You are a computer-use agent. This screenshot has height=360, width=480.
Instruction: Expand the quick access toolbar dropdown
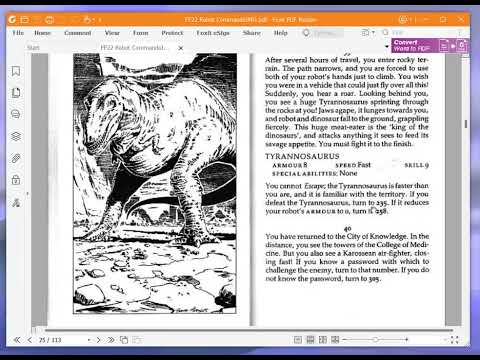(x=100, y=20)
